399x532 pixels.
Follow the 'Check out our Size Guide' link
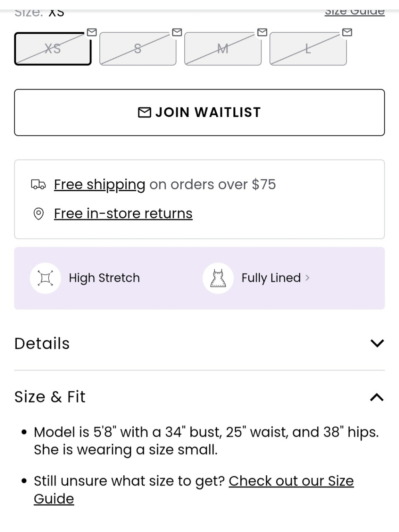[x=291, y=481]
